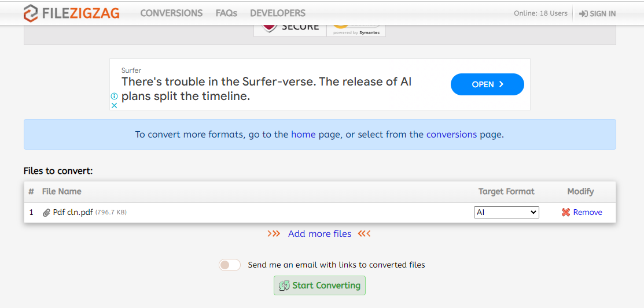Screen dimensions: 644x308
Task: Close the Surfer ad with X icon
Action: tap(115, 105)
